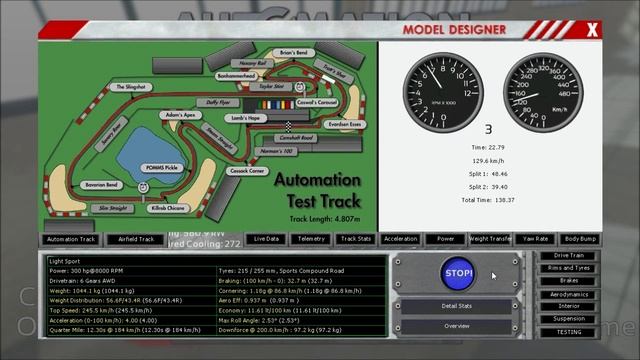Go to Brakes section
Viewport: 640px width, 360px height.
[569, 281]
